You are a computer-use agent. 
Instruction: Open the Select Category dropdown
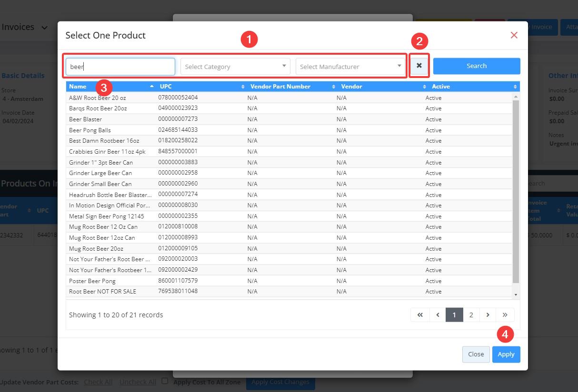pos(235,67)
